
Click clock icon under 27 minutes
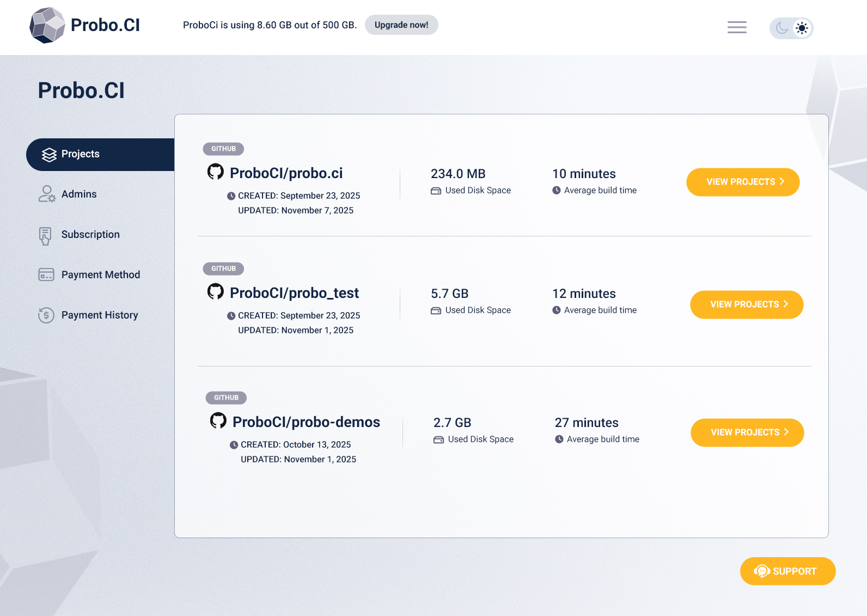(x=559, y=439)
